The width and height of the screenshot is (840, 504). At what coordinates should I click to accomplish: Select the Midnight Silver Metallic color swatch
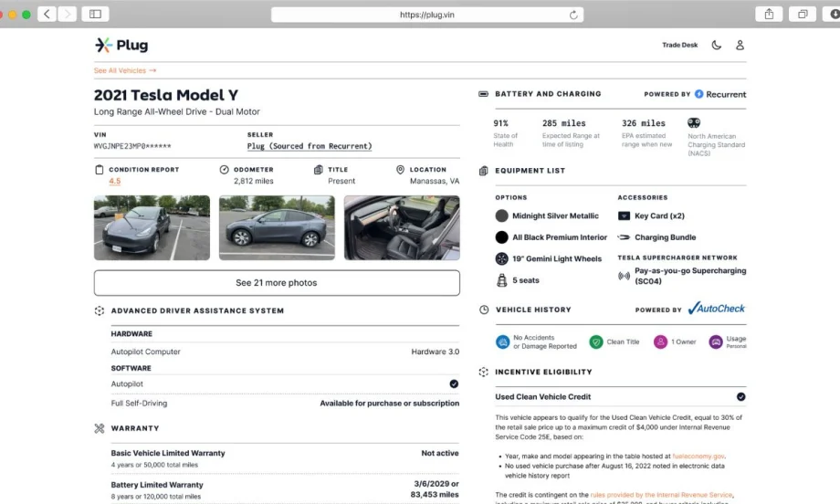click(501, 215)
